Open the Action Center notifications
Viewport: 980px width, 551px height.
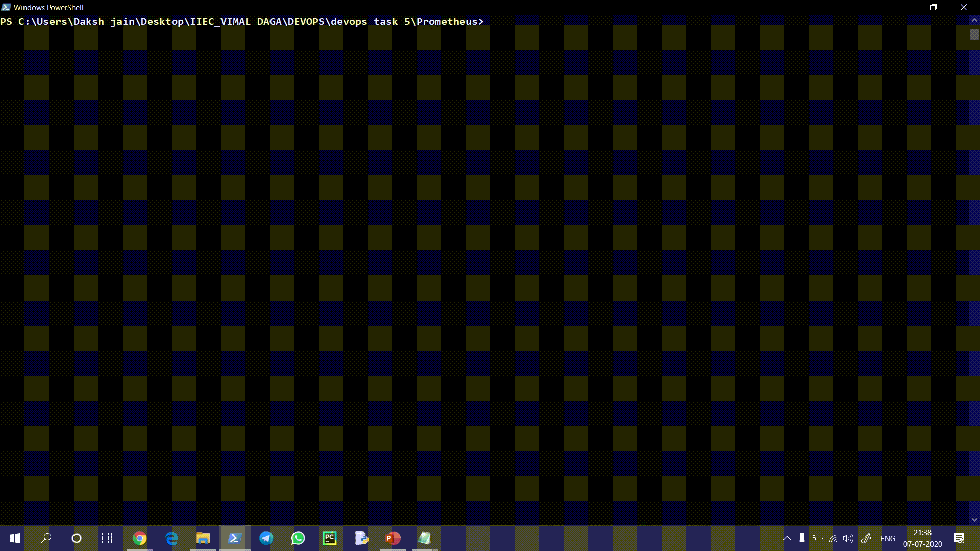[959, 538]
